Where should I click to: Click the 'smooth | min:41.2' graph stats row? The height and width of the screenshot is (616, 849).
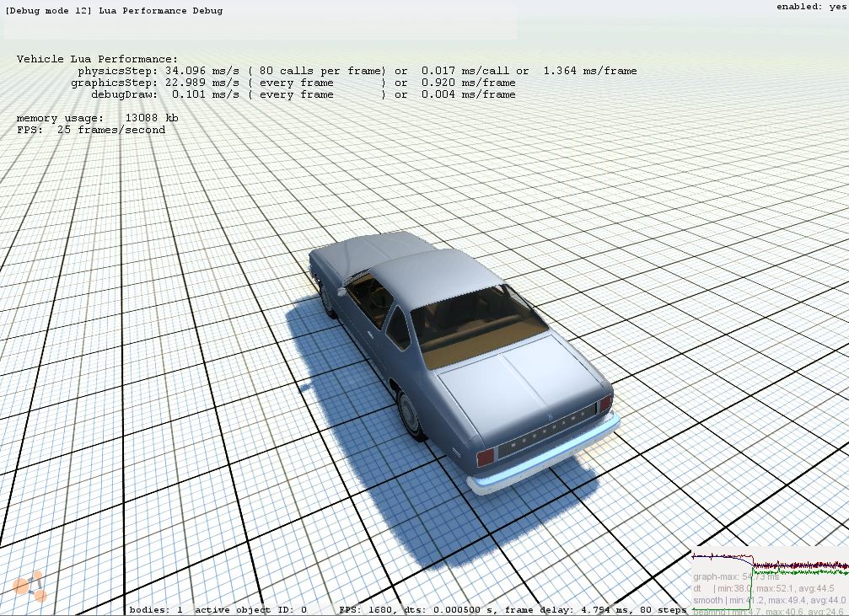pos(770,600)
